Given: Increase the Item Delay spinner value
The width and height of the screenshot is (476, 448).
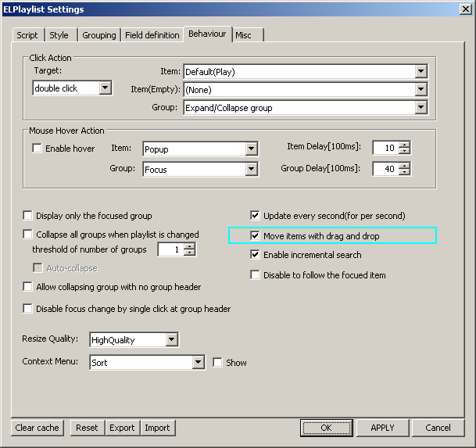Looking at the screenshot, I should [403, 145].
